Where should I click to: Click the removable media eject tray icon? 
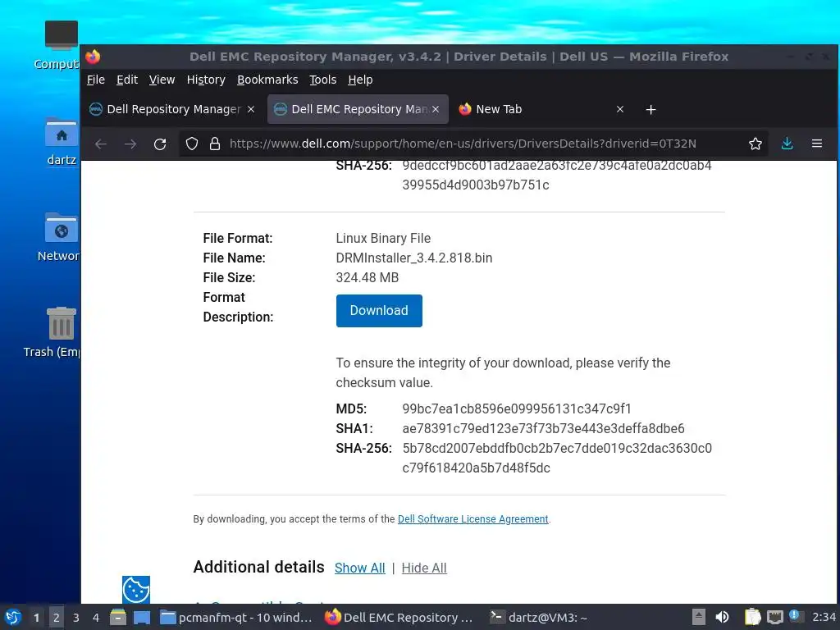pos(698,617)
